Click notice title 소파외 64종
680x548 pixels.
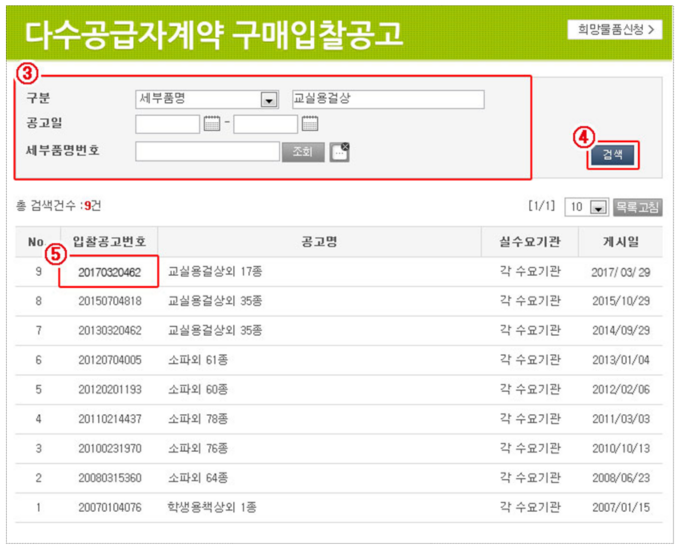pyautogui.click(x=198, y=478)
